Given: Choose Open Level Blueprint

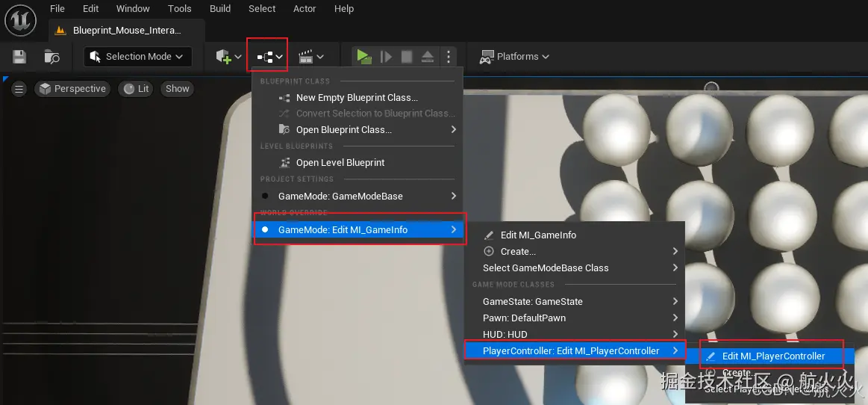Looking at the screenshot, I should (x=357, y=162).
